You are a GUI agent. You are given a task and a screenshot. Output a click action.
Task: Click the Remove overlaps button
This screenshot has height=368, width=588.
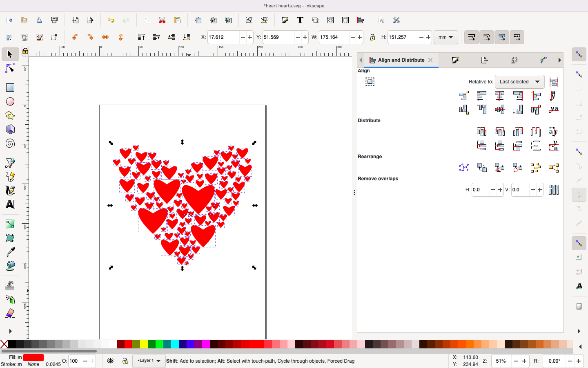pos(554,190)
